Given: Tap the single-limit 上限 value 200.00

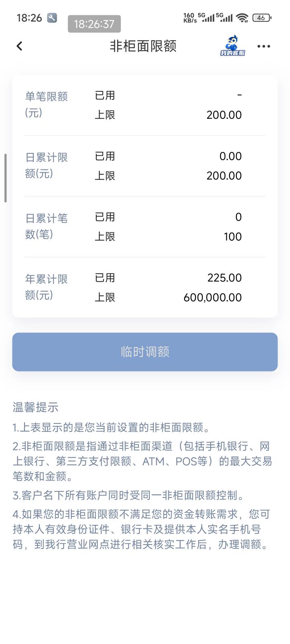Looking at the screenshot, I should click(x=224, y=115).
